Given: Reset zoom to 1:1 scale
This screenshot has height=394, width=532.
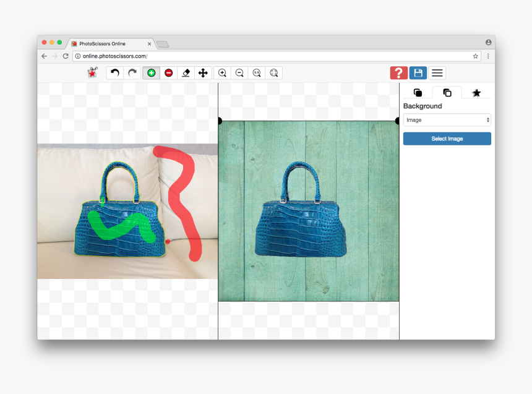Looking at the screenshot, I should pyautogui.click(x=257, y=72).
